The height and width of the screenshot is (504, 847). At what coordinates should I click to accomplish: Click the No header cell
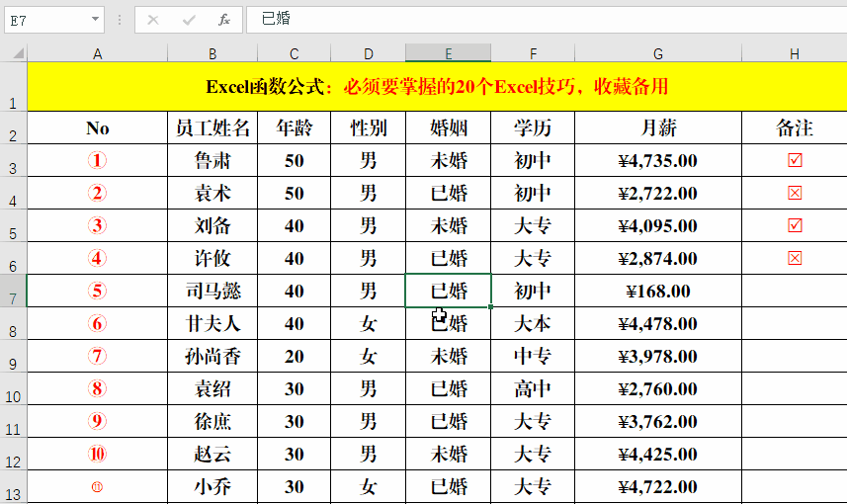pyautogui.click(x=97, y=128)
